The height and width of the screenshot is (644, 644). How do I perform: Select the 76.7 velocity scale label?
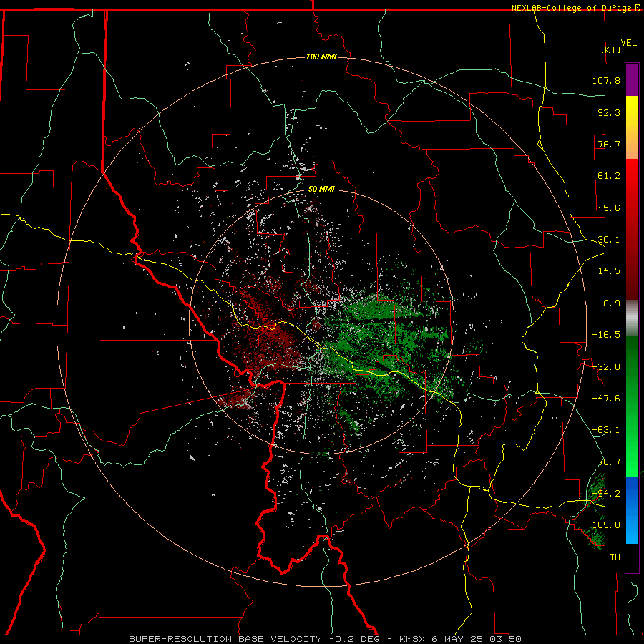(609, 144)
